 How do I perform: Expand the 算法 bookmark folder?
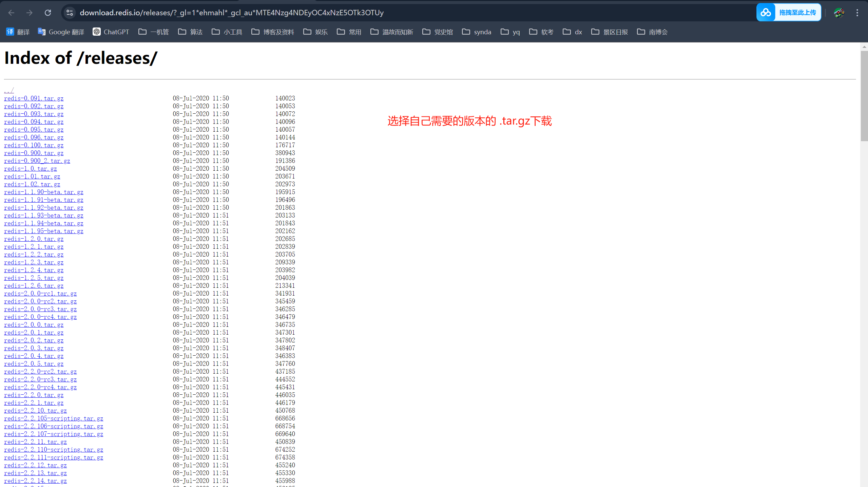[x=190, y=32]
